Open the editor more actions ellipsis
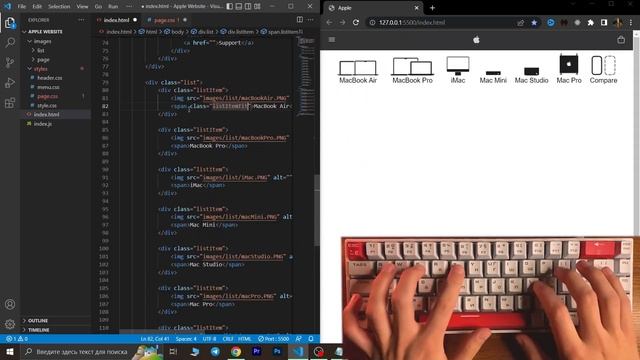640x360 pixels. (x=311, y=20)
